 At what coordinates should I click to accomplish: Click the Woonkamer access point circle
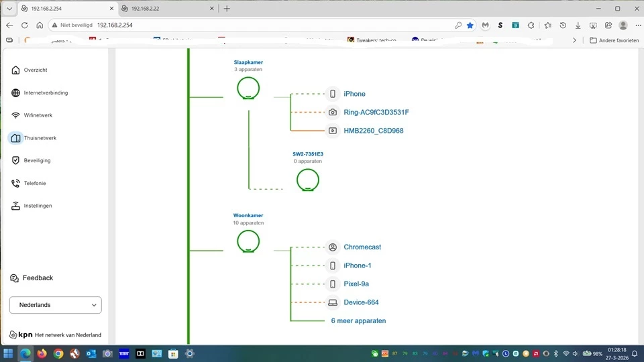[x=248, y=241]
